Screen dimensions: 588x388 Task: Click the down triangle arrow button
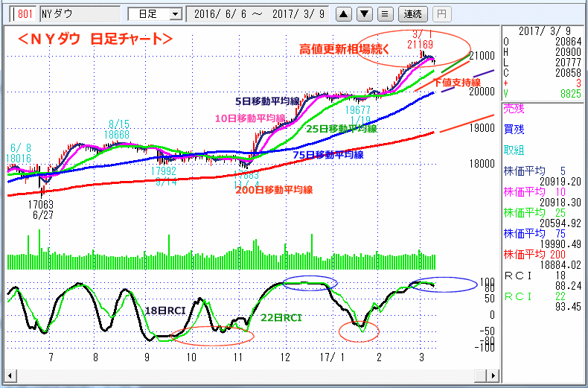pyautogui.click(x=364, y=13)
